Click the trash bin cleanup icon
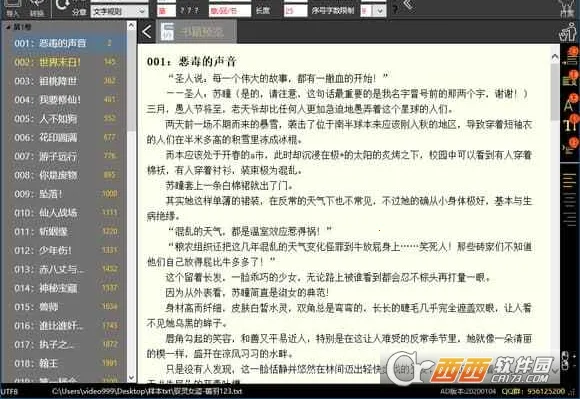580x399 pixels. [x=569, y=31]
